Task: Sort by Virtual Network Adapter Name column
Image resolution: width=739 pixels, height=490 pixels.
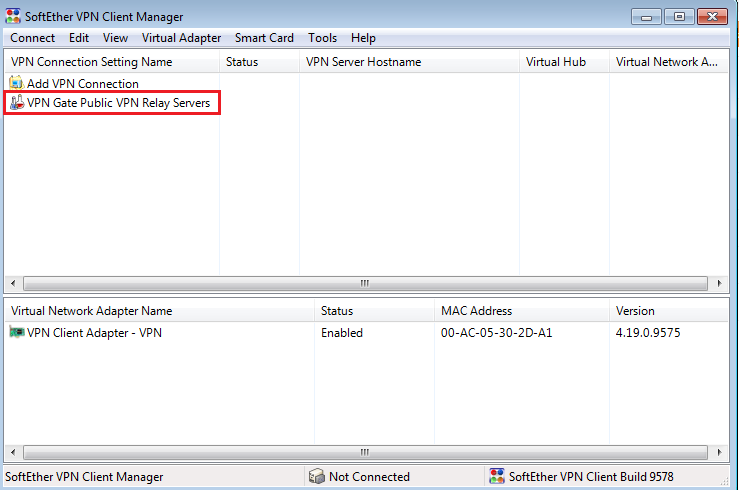Action: tap(159, 311)
